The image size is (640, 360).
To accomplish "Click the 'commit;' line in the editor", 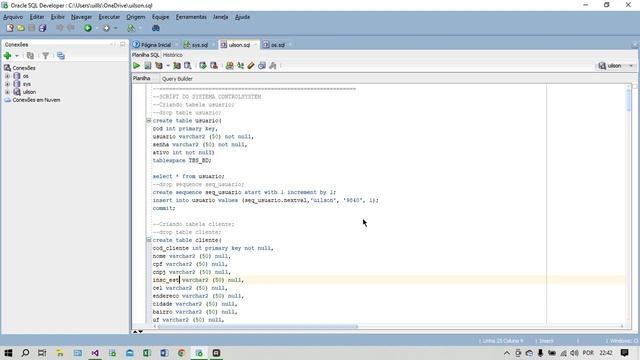I will pyautogui.click(x=164, y=208).
